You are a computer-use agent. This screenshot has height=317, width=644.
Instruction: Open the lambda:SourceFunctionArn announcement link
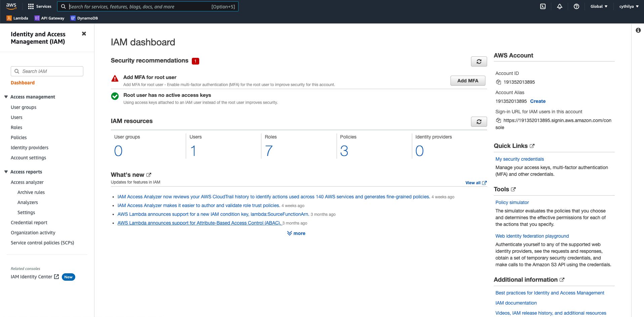[213, 214]
